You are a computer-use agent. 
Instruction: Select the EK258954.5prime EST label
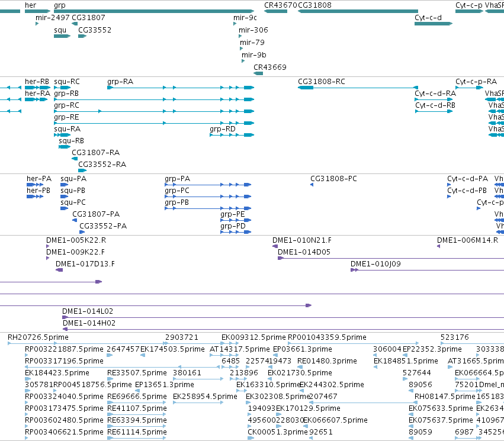pos(205,397)
